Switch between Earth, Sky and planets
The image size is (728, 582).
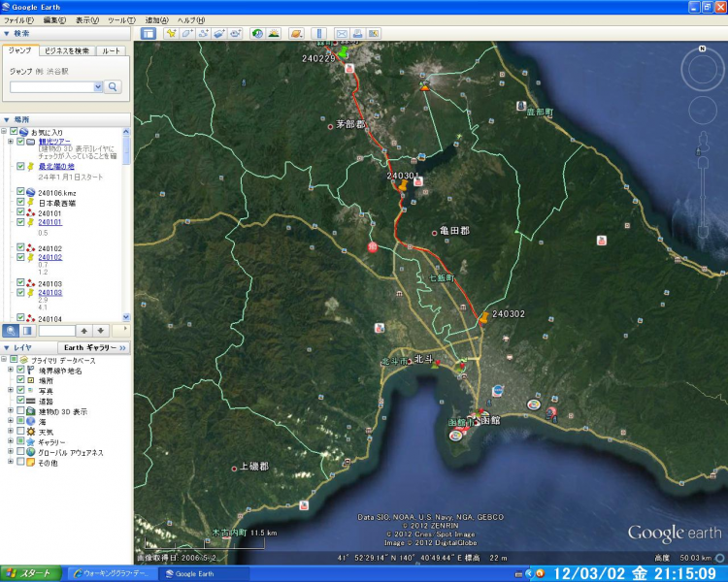[x=296, y=33]
